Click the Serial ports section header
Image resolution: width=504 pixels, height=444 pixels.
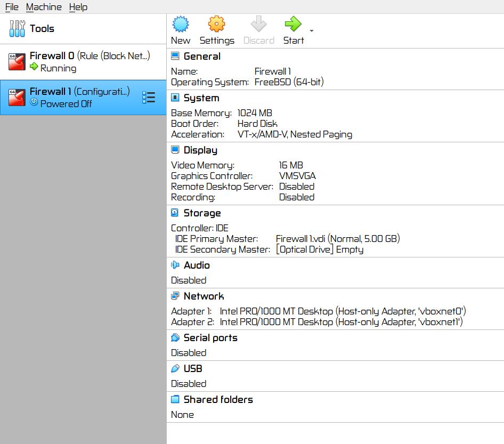point(210,338)
